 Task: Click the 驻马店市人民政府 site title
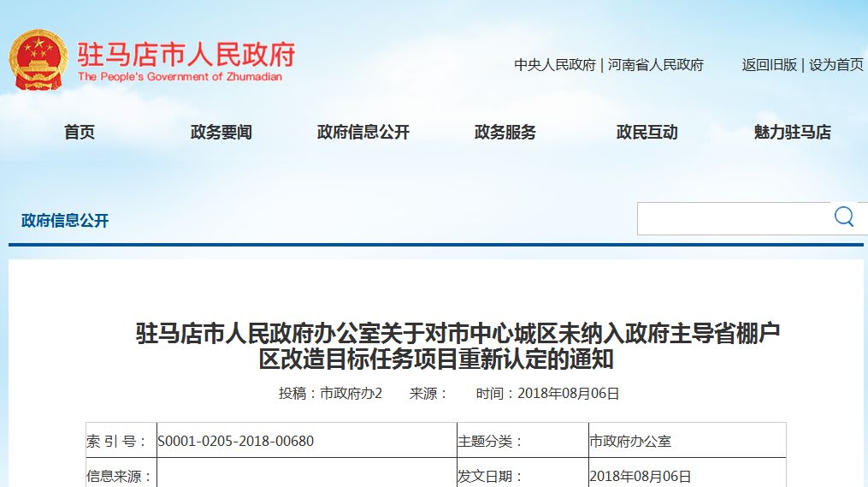pos(186,54)
